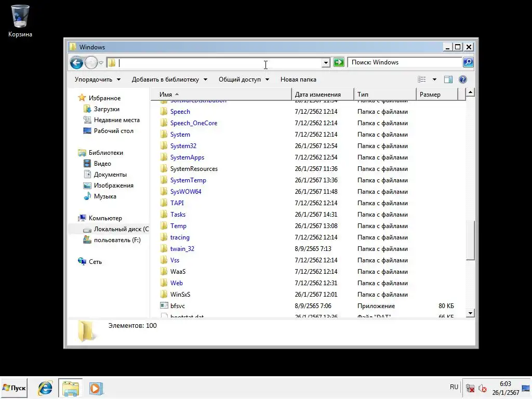Open the Пуск start menu

click(14, 388)
